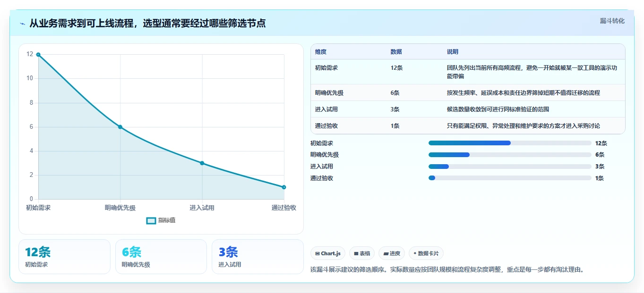Click the 通过验收 table row cell

pyautogui.click(x=326, y=126)
